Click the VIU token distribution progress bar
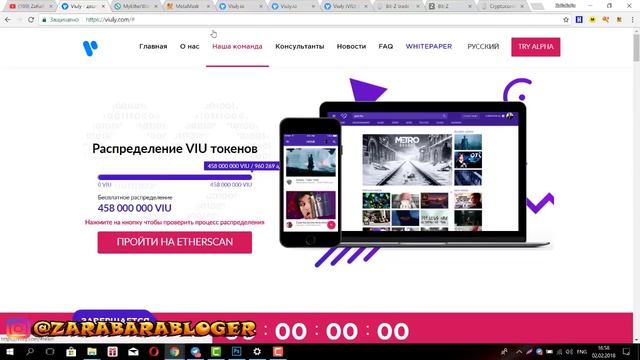 [x=175, y=177]
